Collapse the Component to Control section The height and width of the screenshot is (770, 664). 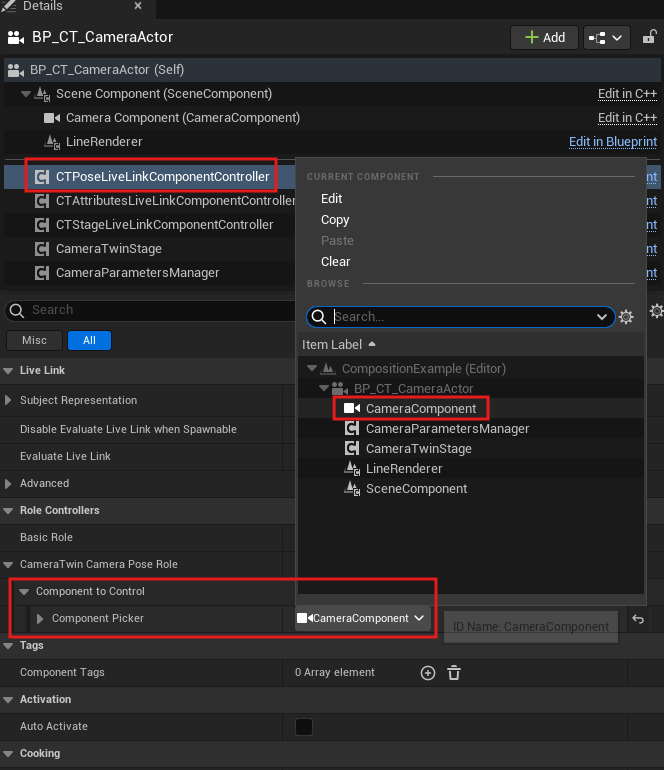(25, 592)
